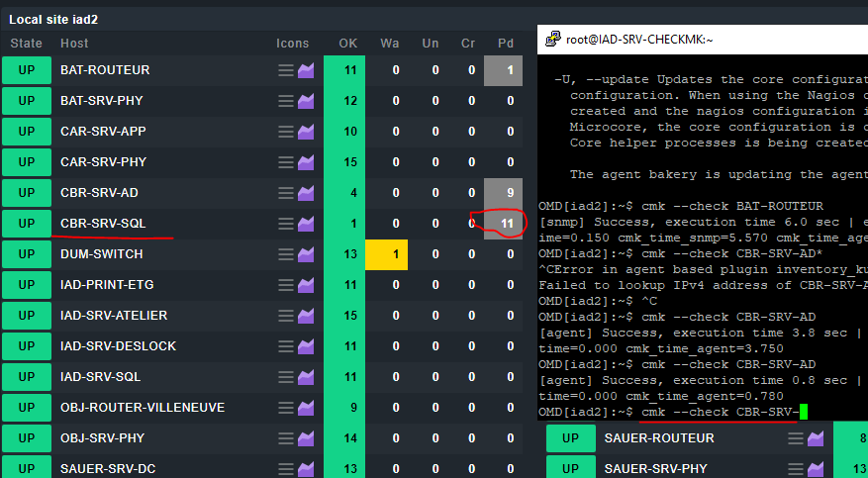Click PuTTY icon in terminal title bar
This screenshot has height=478, width=868.
[551, 40]
